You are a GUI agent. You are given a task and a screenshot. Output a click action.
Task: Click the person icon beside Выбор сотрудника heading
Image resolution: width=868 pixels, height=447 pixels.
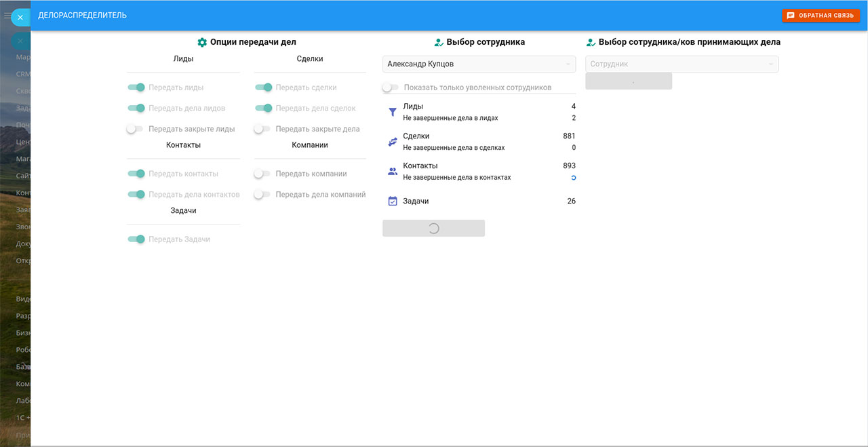point(439,42)
